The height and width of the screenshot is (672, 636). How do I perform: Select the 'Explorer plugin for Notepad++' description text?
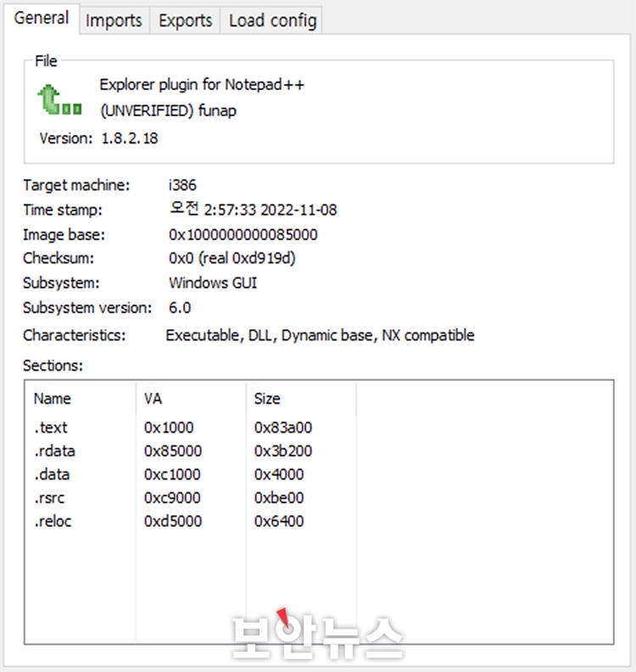[202, 85]
